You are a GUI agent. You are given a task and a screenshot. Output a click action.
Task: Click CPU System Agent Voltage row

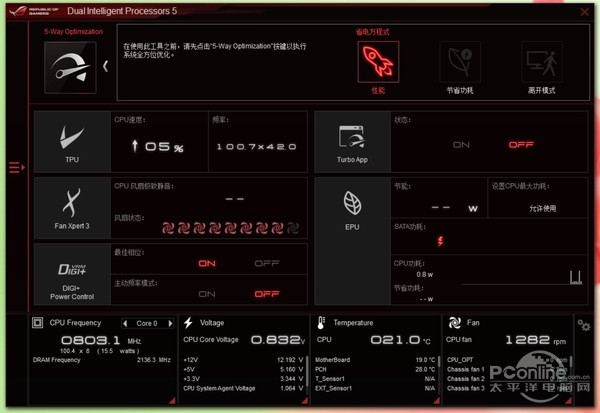coord(243,389)
